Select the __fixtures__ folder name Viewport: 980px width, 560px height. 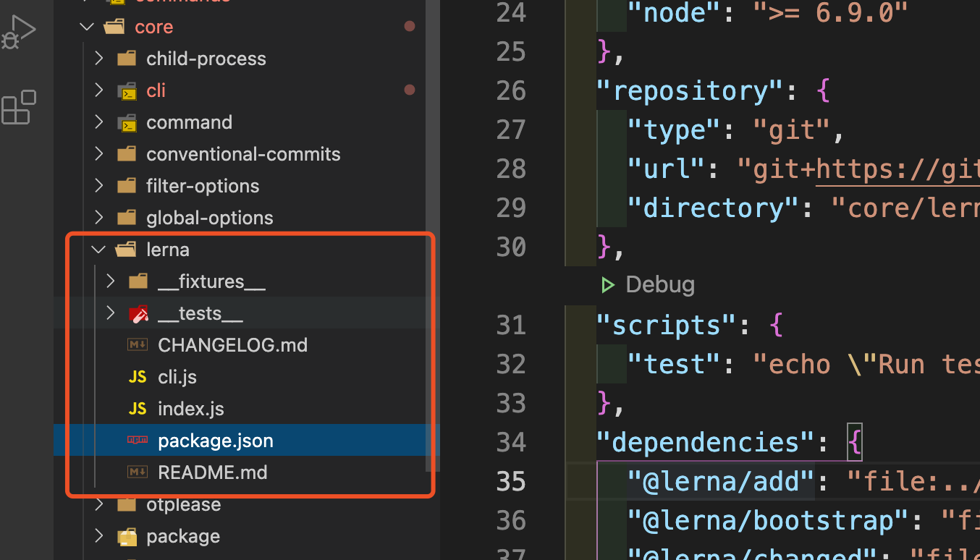pos(211,281)
